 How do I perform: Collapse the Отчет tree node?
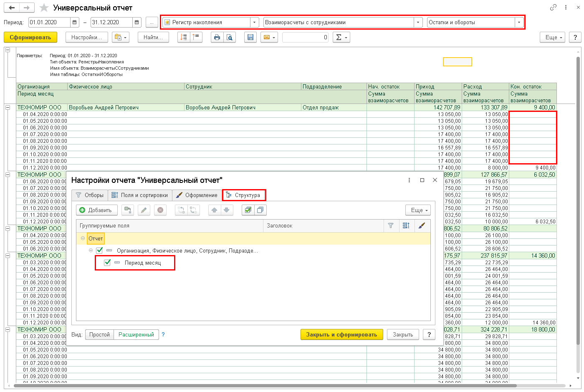pos(83,238)
